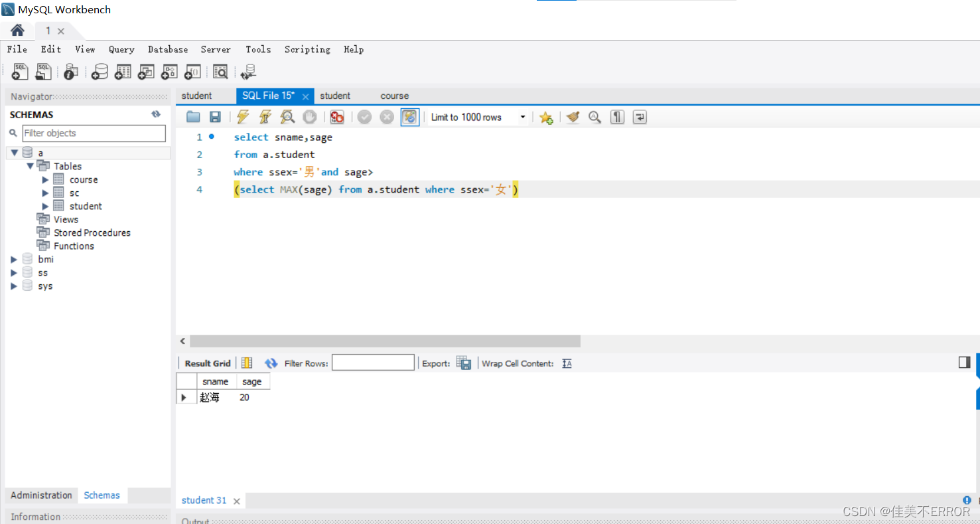Focus the Filter objects search box
The width and height of the screenshot is (980, 524).
tap(94, 133)
